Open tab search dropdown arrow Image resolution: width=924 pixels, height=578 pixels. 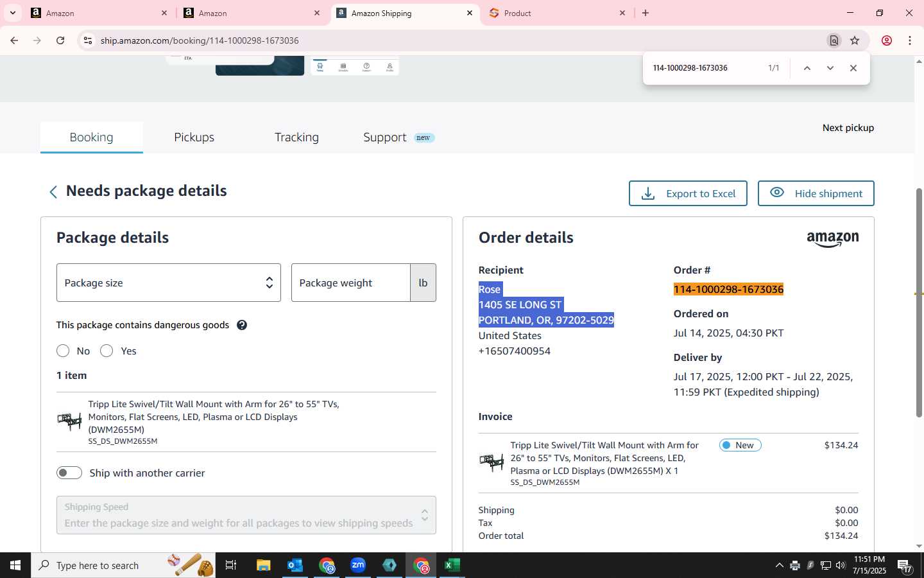pos(12,13)
